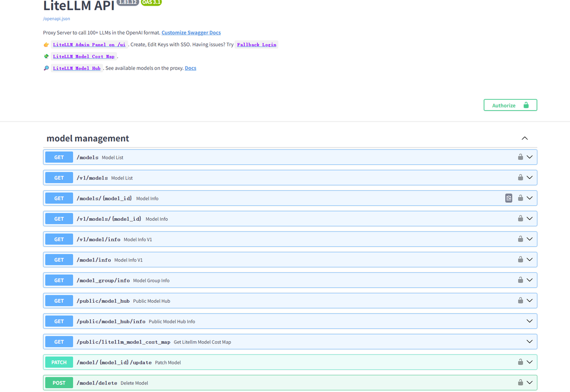Click the /public/model_hub/info path text
The height and width of the screenshot is (392, 570).
[x=111, y=321]
